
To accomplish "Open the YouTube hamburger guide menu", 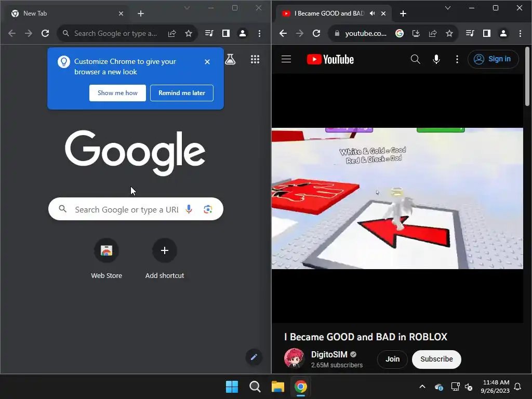I will tap(286, 59).
